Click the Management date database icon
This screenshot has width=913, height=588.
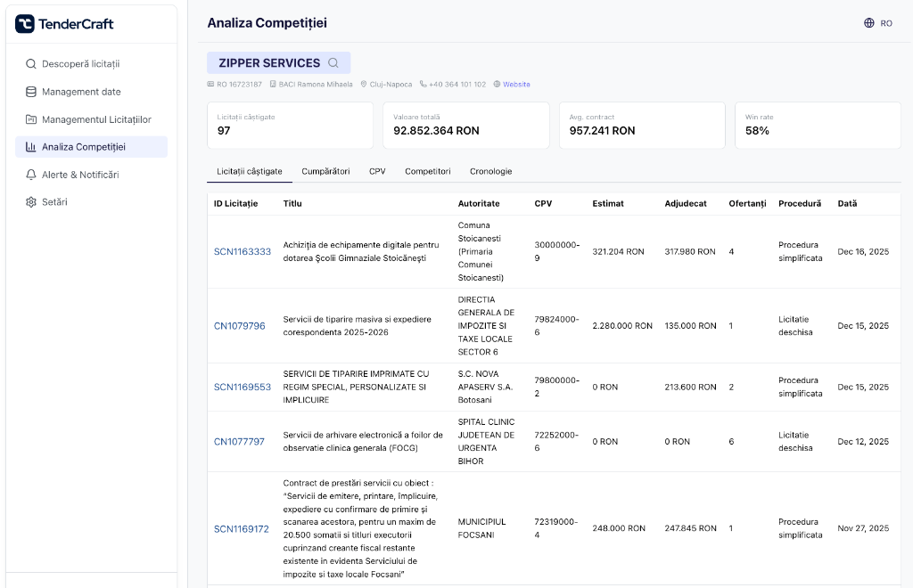[31, 92]
